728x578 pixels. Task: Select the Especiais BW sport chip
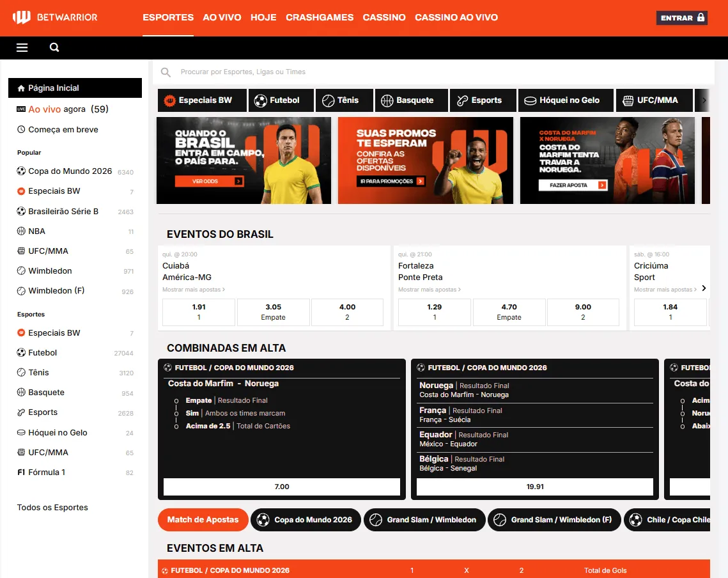click(202, 100)
